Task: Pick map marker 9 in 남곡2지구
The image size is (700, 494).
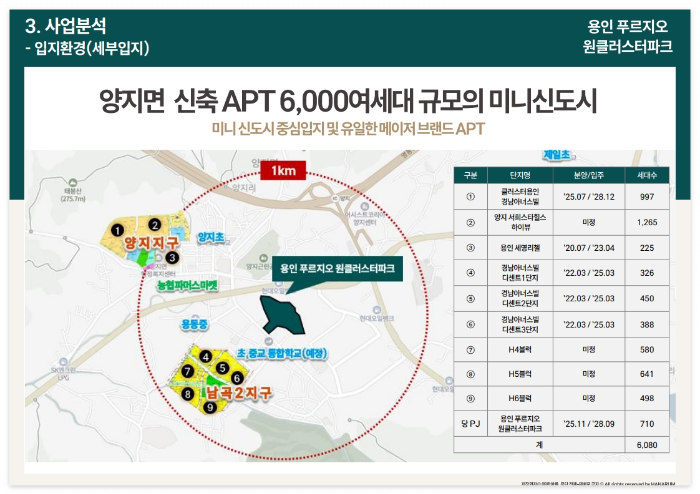Action: (x=210, y=407)
